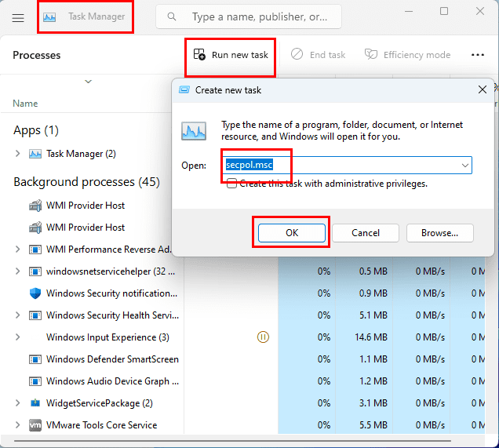Image resolution: width=499 pixels, height=448 pixels.
Task: Click the search magnifier icon
Action: (x=172, y=16)
